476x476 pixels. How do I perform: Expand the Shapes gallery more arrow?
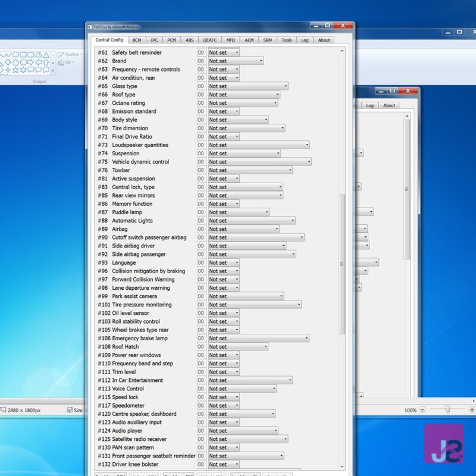coord(53,70)
